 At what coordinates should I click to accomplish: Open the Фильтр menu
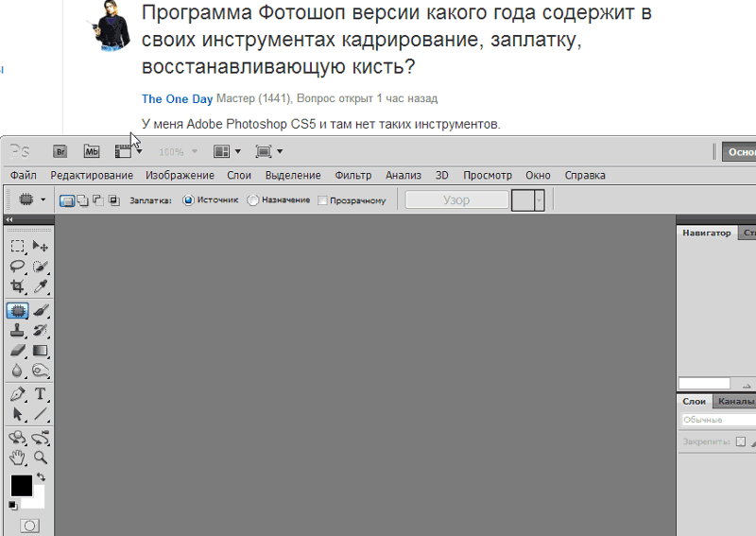353,175
